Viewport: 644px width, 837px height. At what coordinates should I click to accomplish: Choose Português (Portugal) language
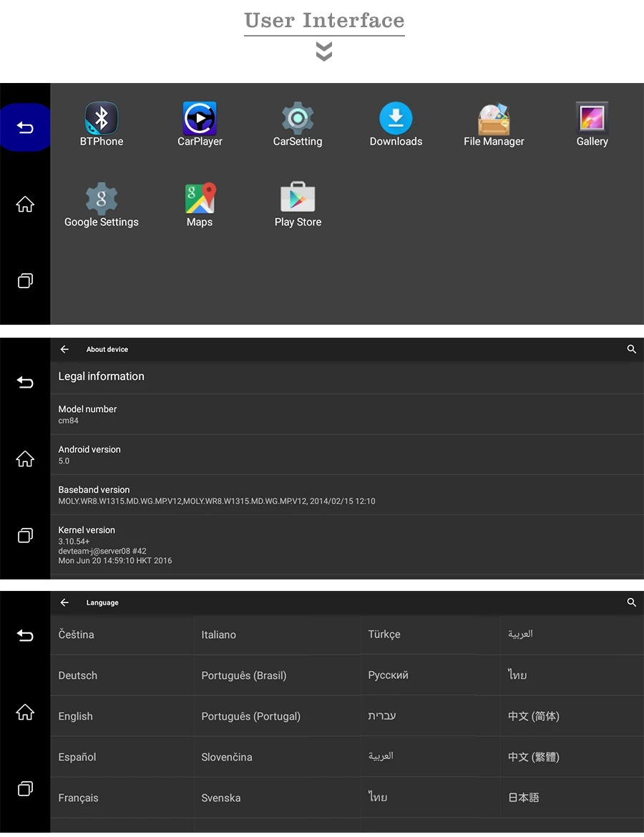coord(278,716)
